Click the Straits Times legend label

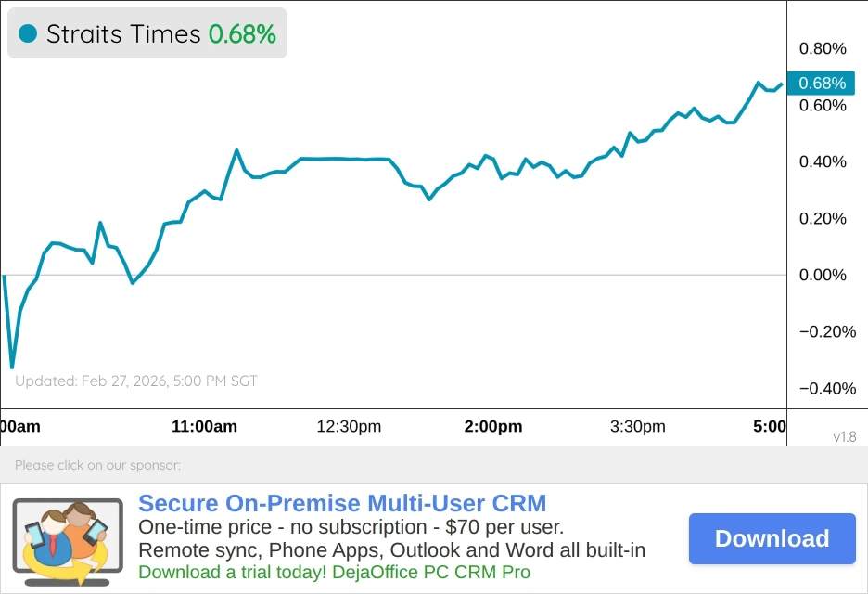pos(123,34)
